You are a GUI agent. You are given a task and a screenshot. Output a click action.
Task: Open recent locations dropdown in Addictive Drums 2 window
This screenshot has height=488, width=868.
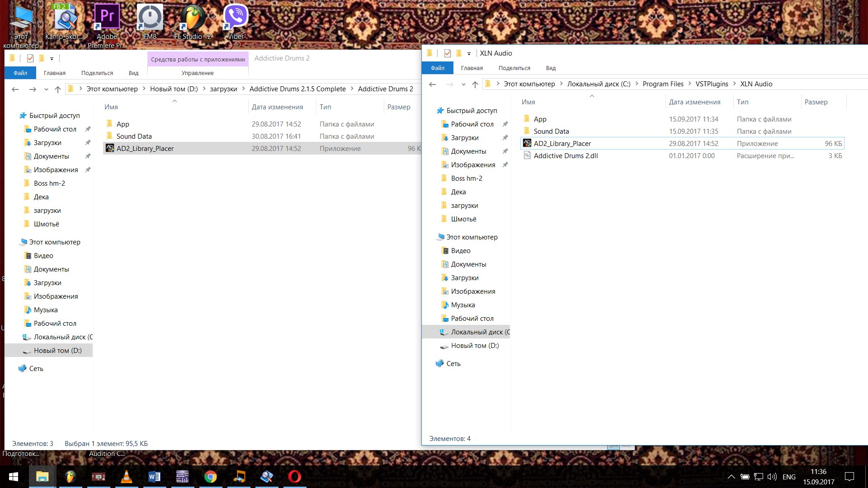pyautogui.click(x=46, y=89)
